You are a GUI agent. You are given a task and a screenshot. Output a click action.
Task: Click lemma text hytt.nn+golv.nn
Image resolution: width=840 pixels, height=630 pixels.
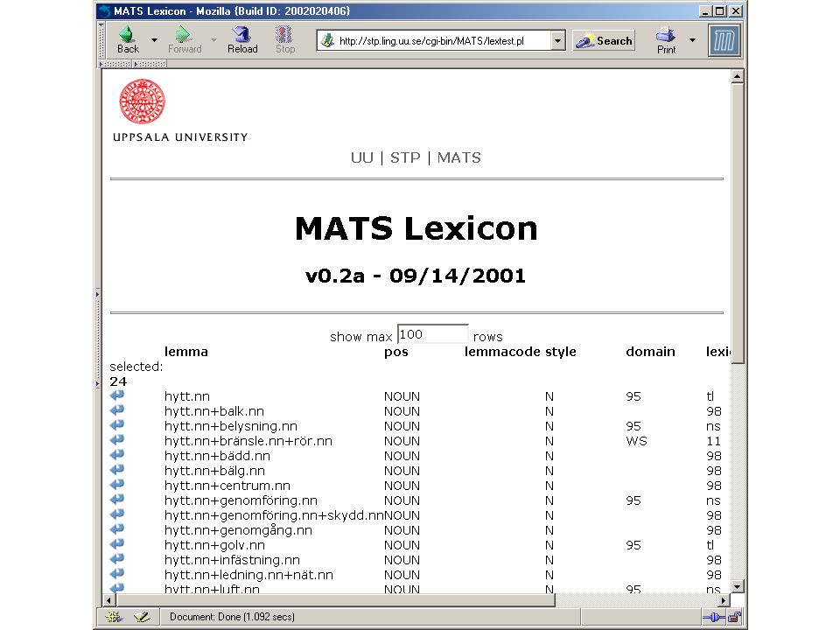point(214,545)
